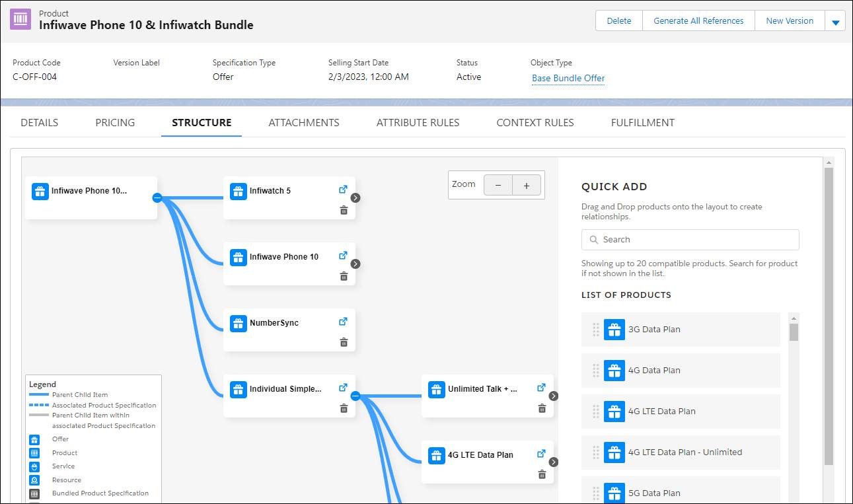
Task: Expand the Infiwave Phone 10 child node
Action: click(355, 264)
